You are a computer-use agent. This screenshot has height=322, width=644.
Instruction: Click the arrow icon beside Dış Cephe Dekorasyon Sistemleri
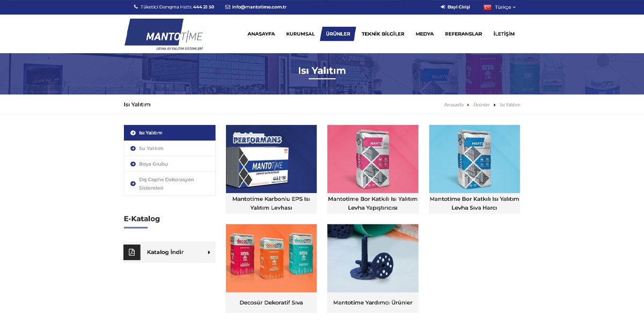point(133,184)
